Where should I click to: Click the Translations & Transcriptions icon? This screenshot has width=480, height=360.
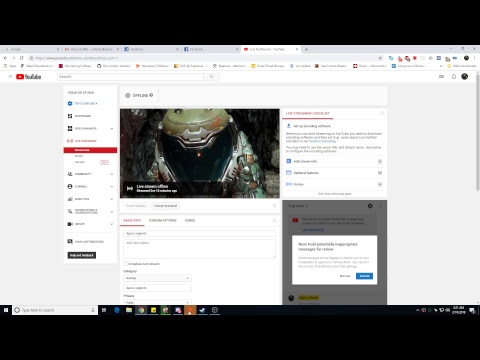pos(70,211)
